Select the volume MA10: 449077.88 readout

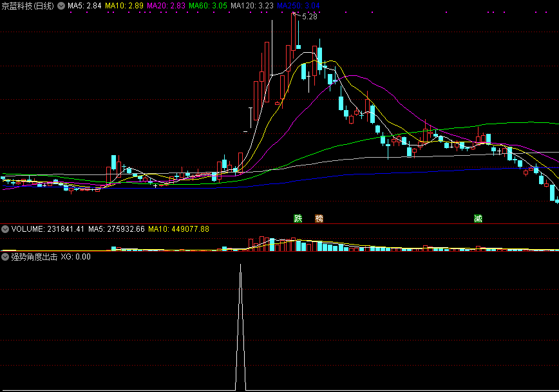tap(178, 229)
